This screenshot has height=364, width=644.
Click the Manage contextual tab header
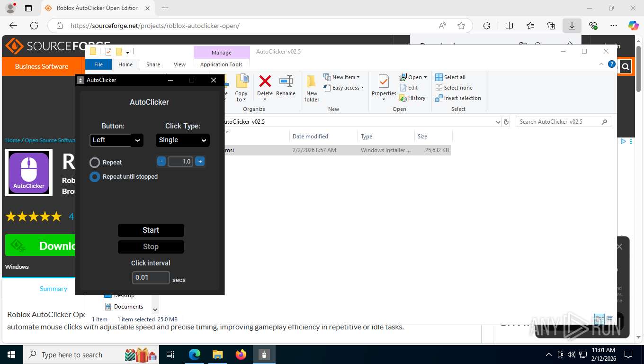[222, 53]
